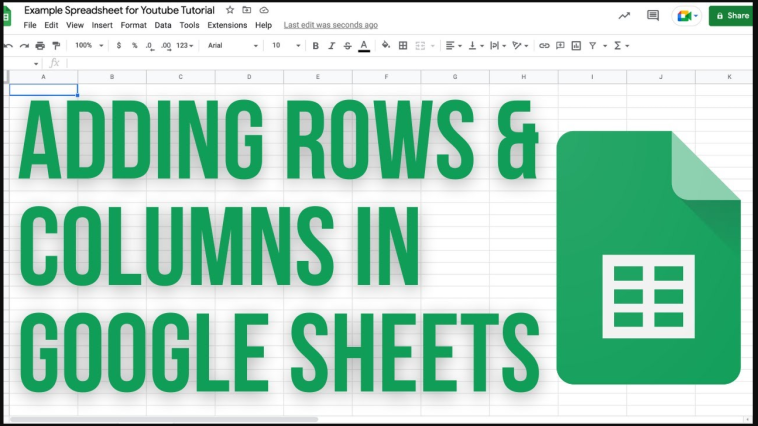The image size is (758, 426).
Task: Expand the merge cells dropdown arrow
Action: (433, 46)
